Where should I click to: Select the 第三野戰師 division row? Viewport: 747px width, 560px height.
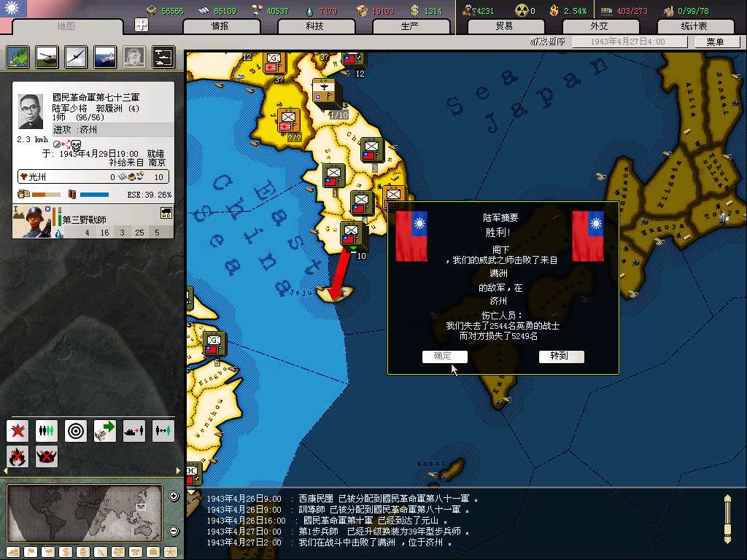click(x=93, y=222)
